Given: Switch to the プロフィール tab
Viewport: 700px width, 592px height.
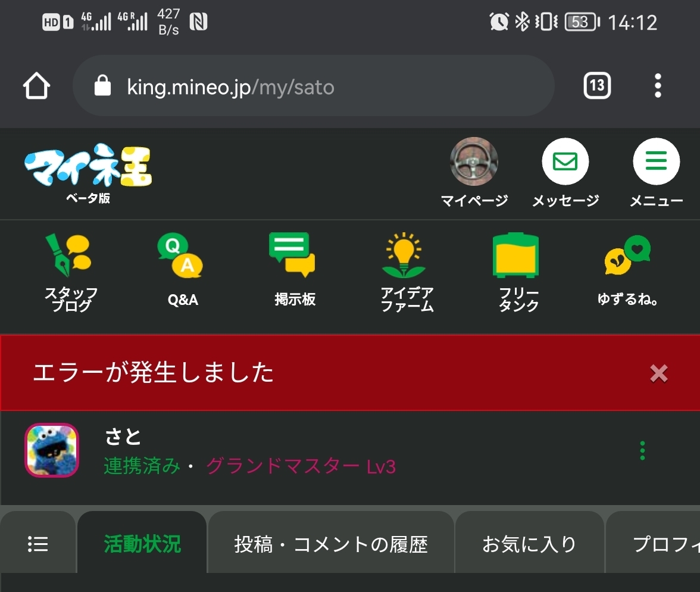Looking at the screenshot, I should pos(652,544).
